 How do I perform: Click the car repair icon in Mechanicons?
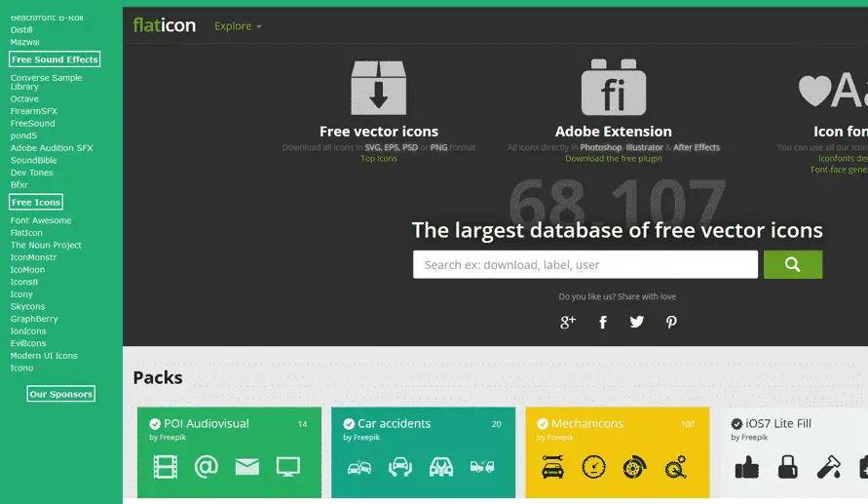[552, 467]
